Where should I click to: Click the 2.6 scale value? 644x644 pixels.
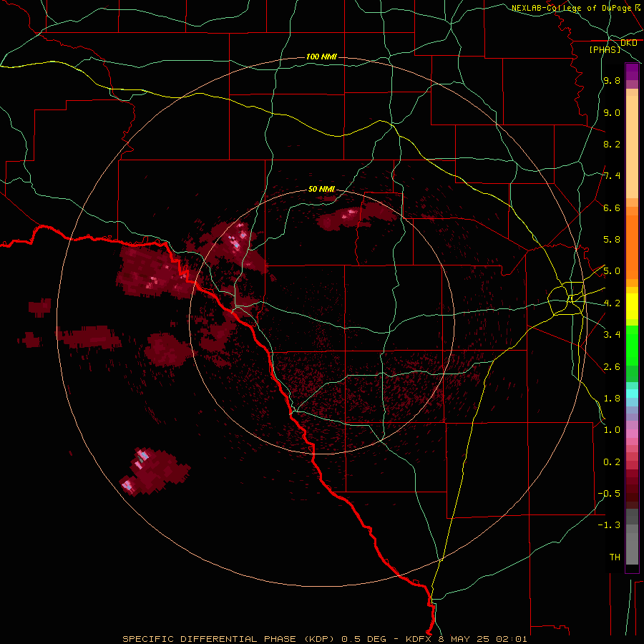coord(612,367)
